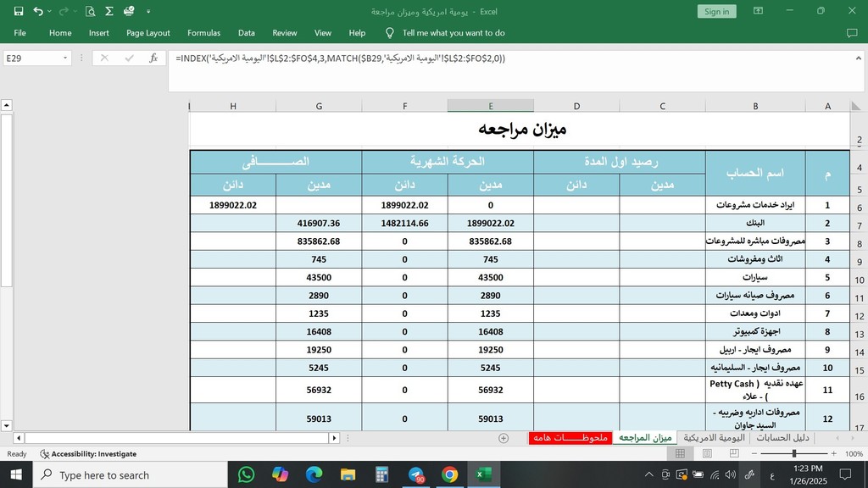868x488 pixels.
Task: Expand the Name Box dropdown arrow
Action: click(65, 58)
